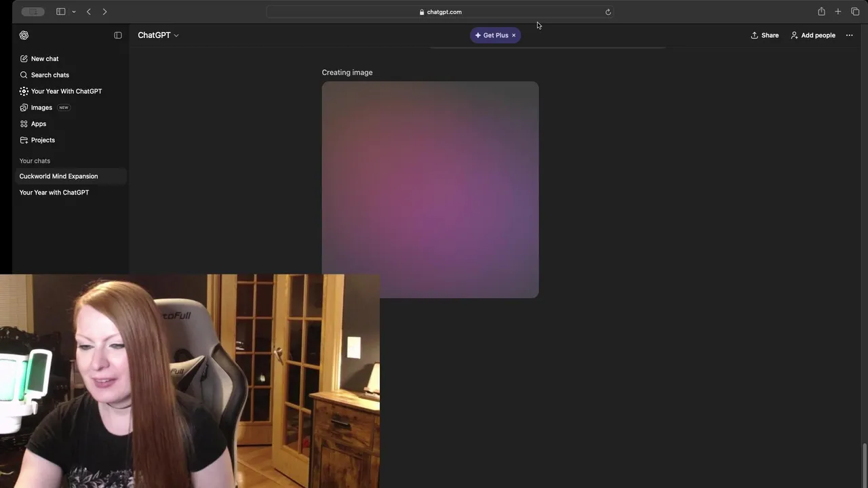Click the generating image placeholder
This screenshot has height=488, width=868.
coord(430,190)
